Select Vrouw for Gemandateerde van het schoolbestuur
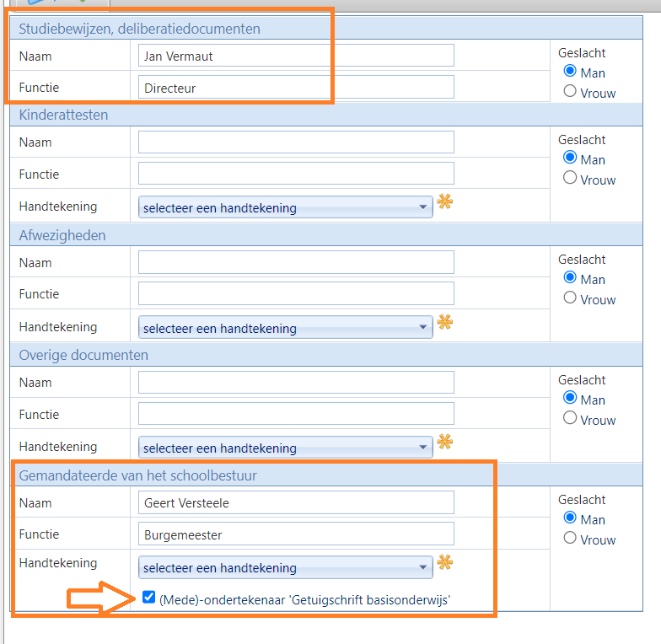This screenshot has height=644, width=661. 570,538
